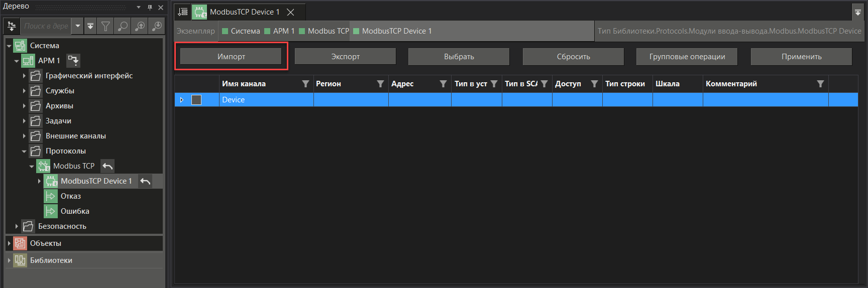Click the ModbusTCP Device 1 tree icon

51,181
